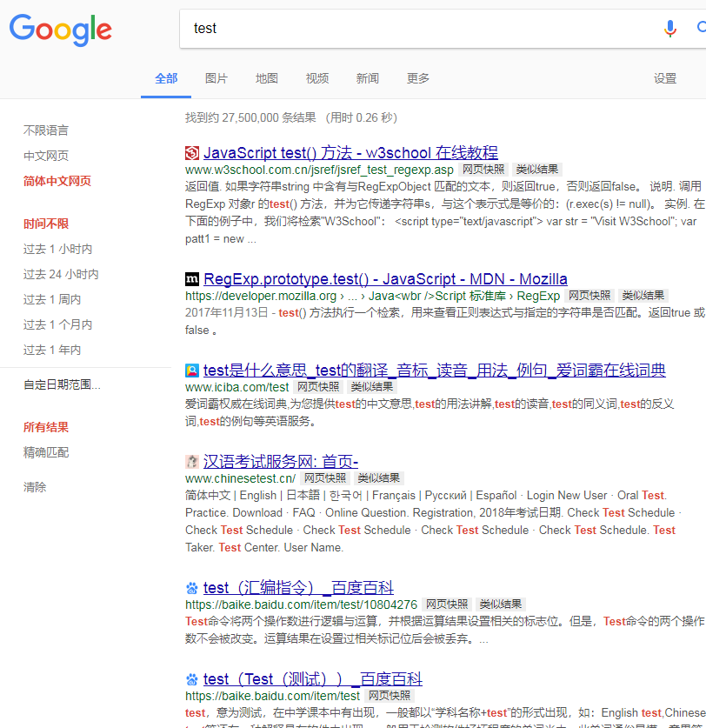Select the 简体中文网页 filter
This screenshot has height=728, width=706.
click(57, 181)
